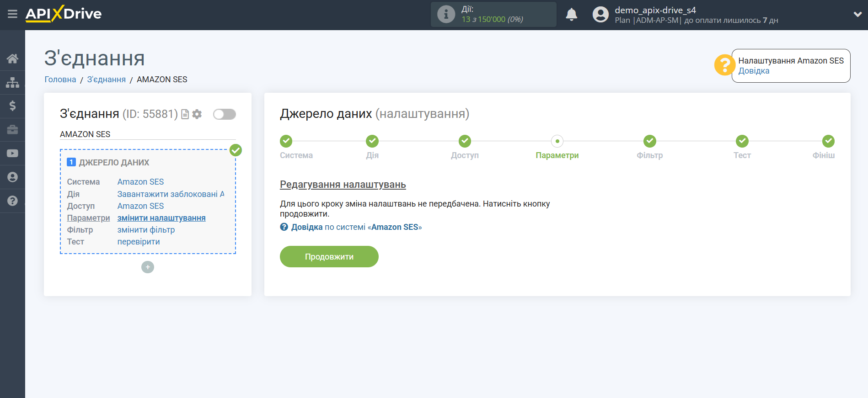Click the змінити фільтр link
868x398 pixels.
[146, 230]
